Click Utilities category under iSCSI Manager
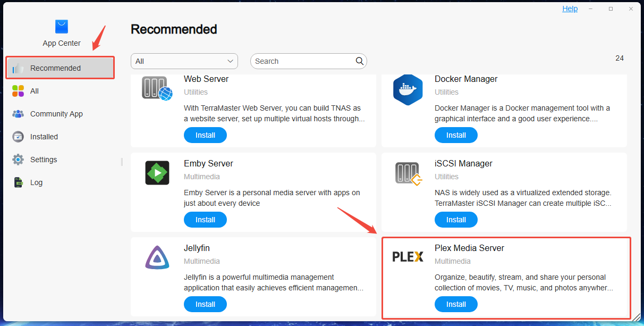The image size is (644, 326). [446, 177]
